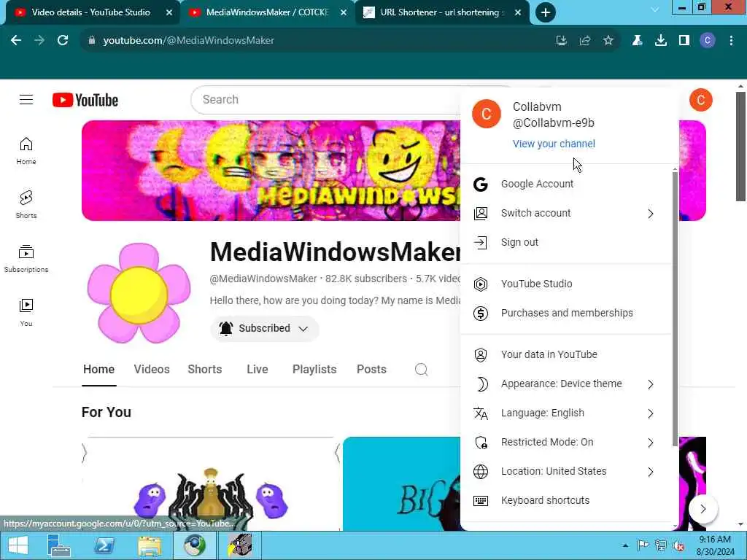Click View your channel link

click(x=554, y=144)
